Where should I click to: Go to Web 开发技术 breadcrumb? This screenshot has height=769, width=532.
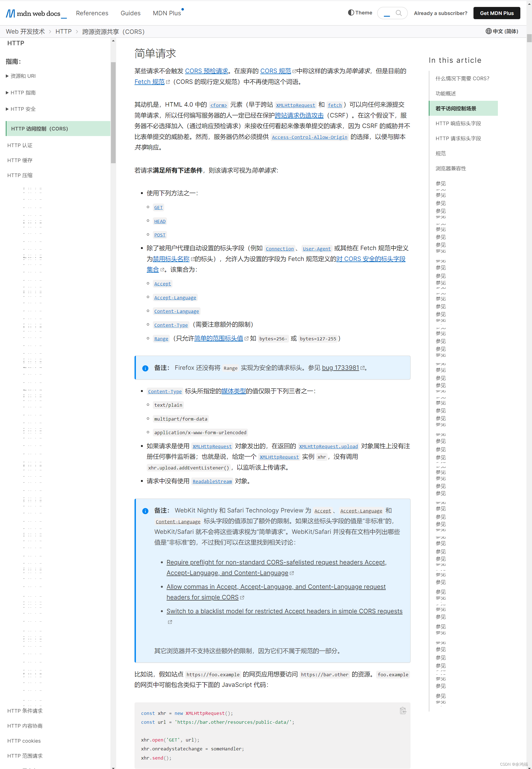click(25, 32)
